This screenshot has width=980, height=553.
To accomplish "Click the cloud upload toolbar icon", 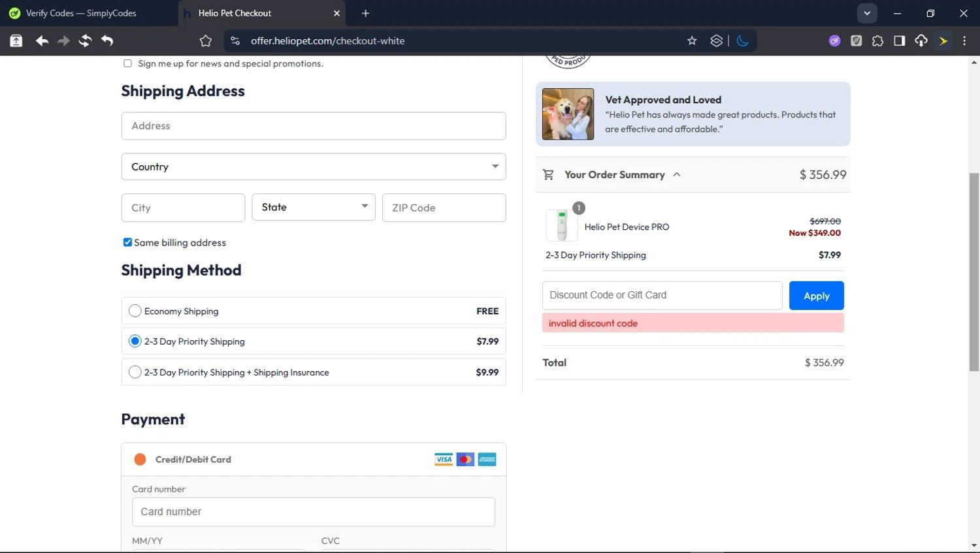I will coord(921,40).
